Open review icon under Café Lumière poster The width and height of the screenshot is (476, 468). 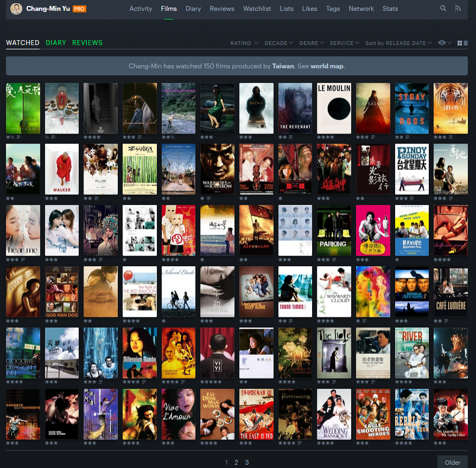coord(446,321)
